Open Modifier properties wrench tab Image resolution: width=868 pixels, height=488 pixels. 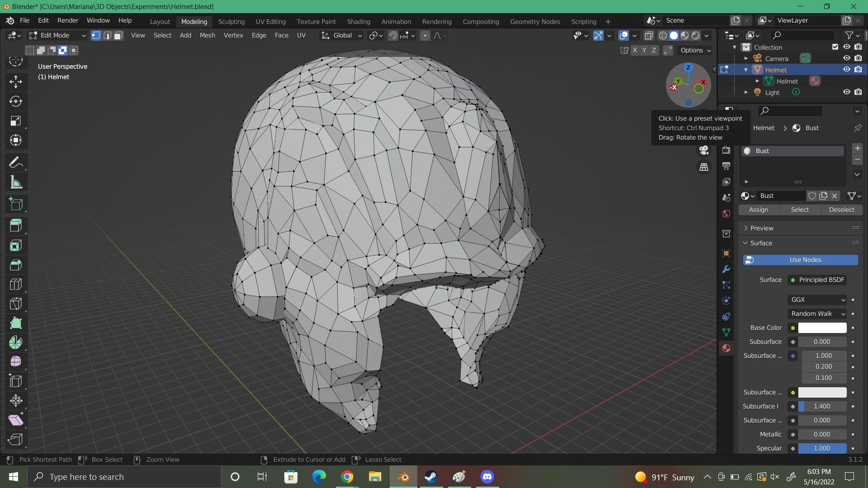[x=726, y=269]
